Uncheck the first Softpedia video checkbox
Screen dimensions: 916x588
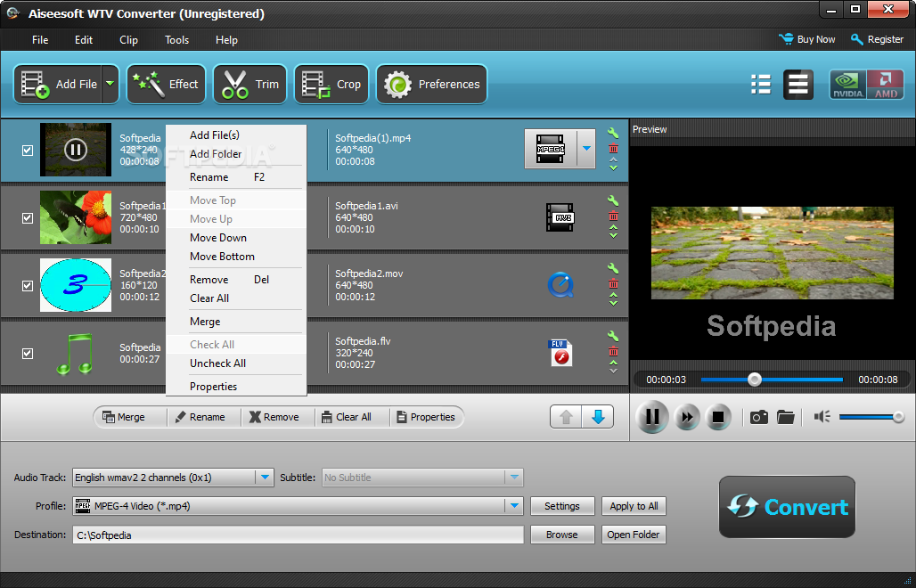point(28,150)
